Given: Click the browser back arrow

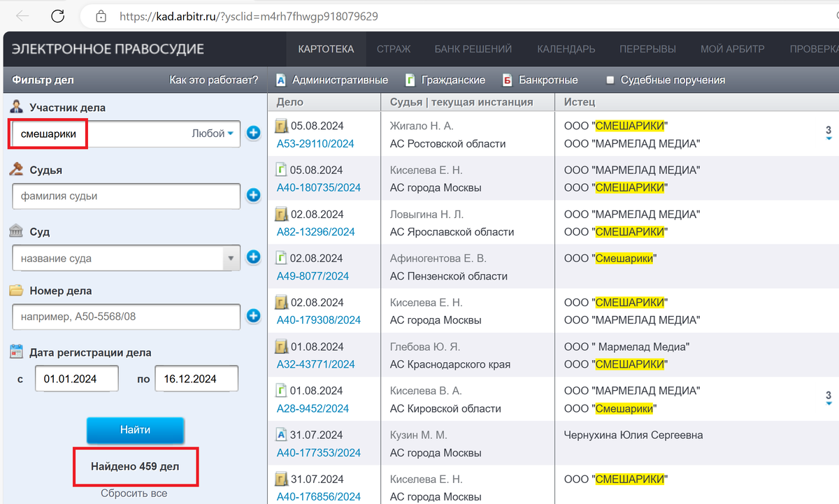Looking at the screenshot, I should [x=22, y=15].
